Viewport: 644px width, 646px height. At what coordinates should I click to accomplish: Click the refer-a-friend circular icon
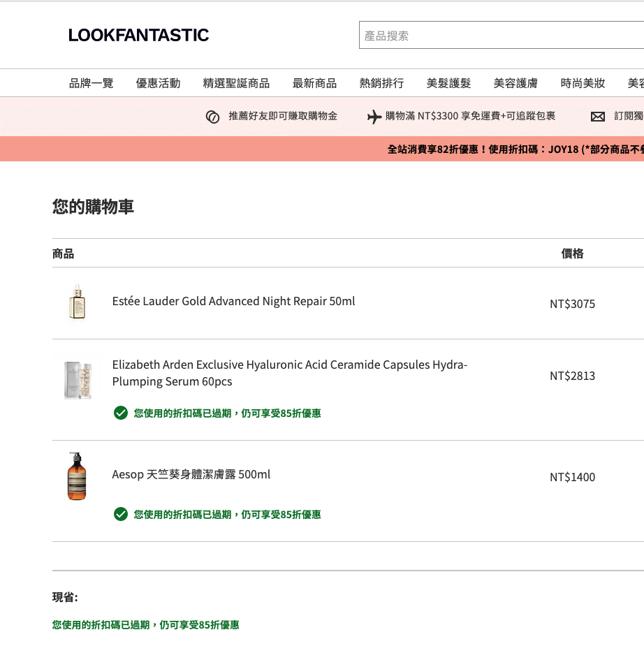pos(212,117)
